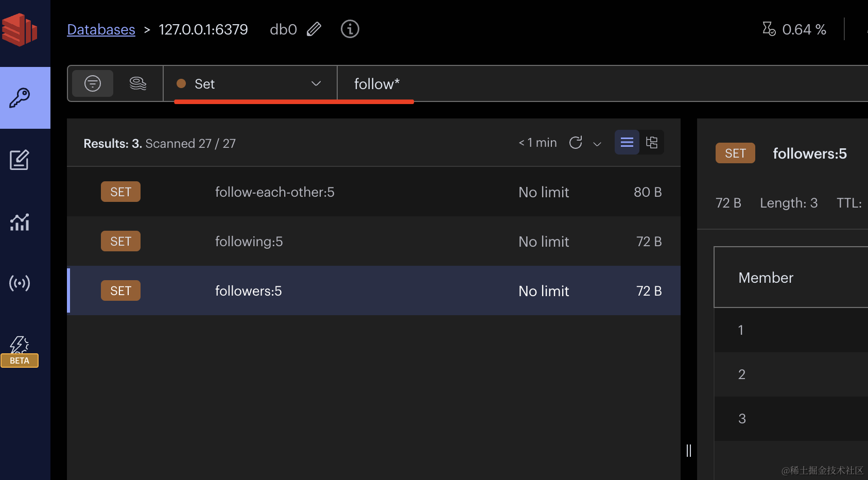Click the pencil icon beside db0
This screenshot has height=480, width=868.
(314, 29)
